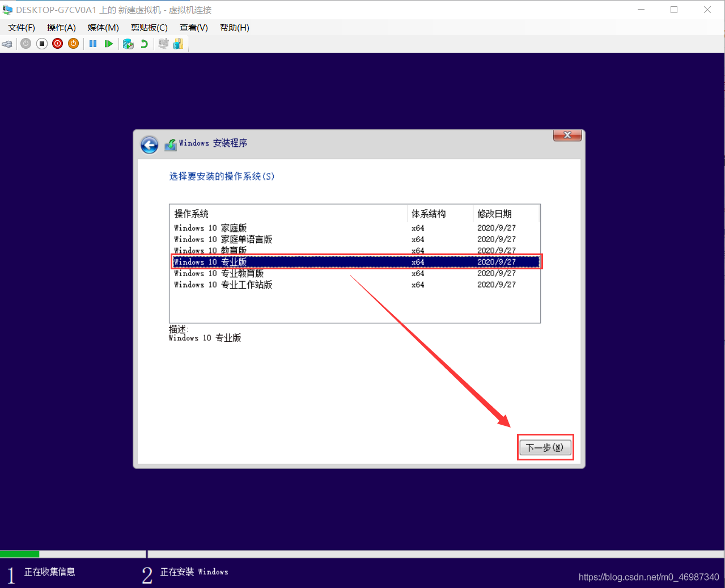Open the share resources toolbar icon
725x588 pixels.
pos(179,44)
